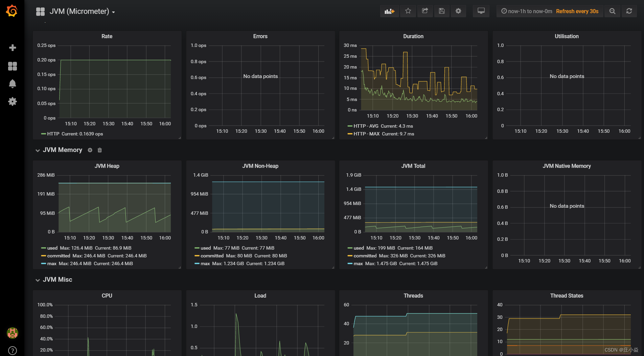Open the Configuration gear in sidebar
Viewport: 644px width, 356px height.
[x=13, y=101]
